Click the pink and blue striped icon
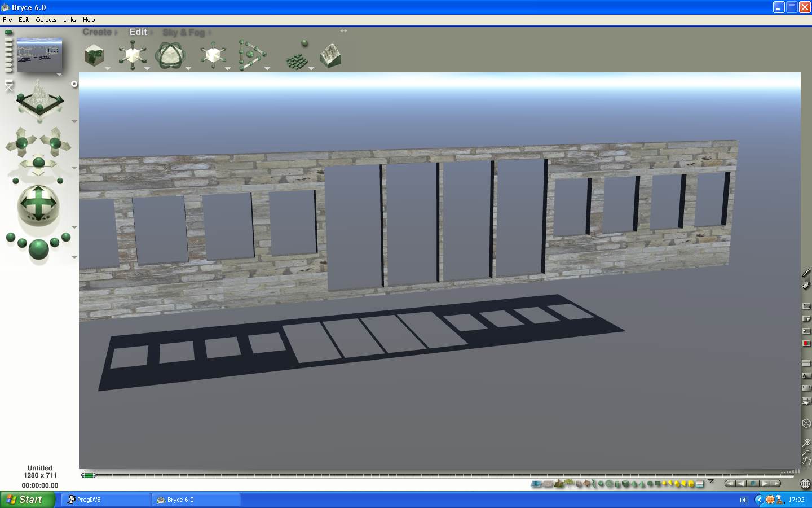 [x=700, y=484]
